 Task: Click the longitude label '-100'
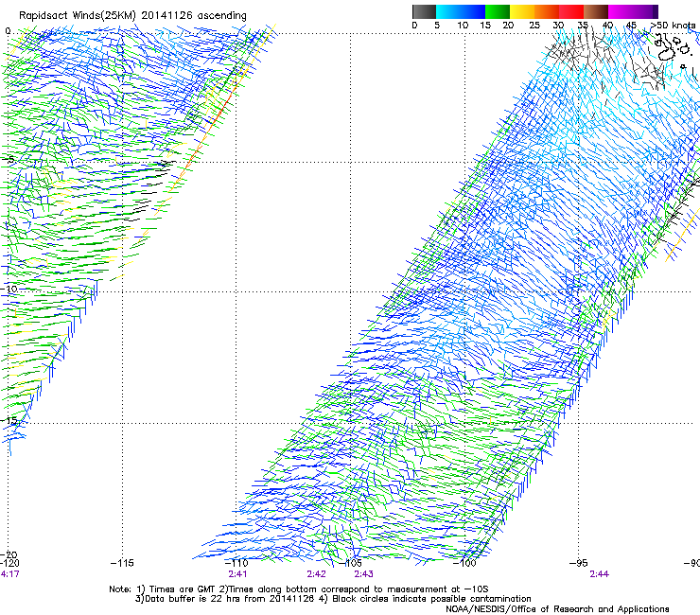[464, 563]
